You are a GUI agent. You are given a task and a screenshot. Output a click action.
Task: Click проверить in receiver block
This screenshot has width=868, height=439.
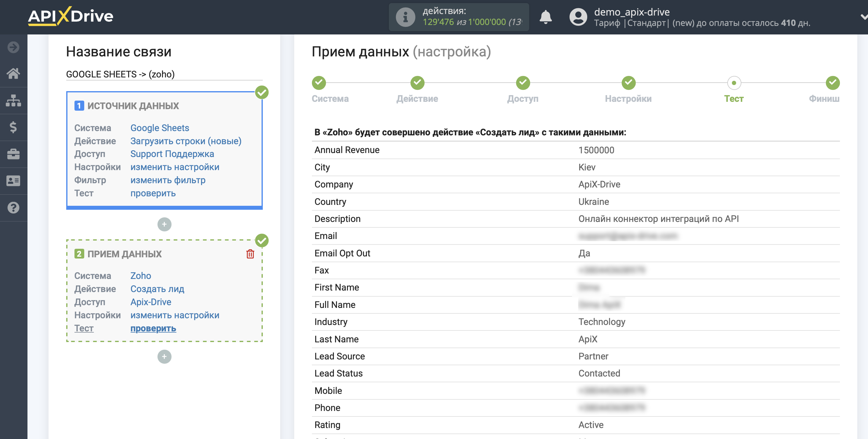click(153, 328)
